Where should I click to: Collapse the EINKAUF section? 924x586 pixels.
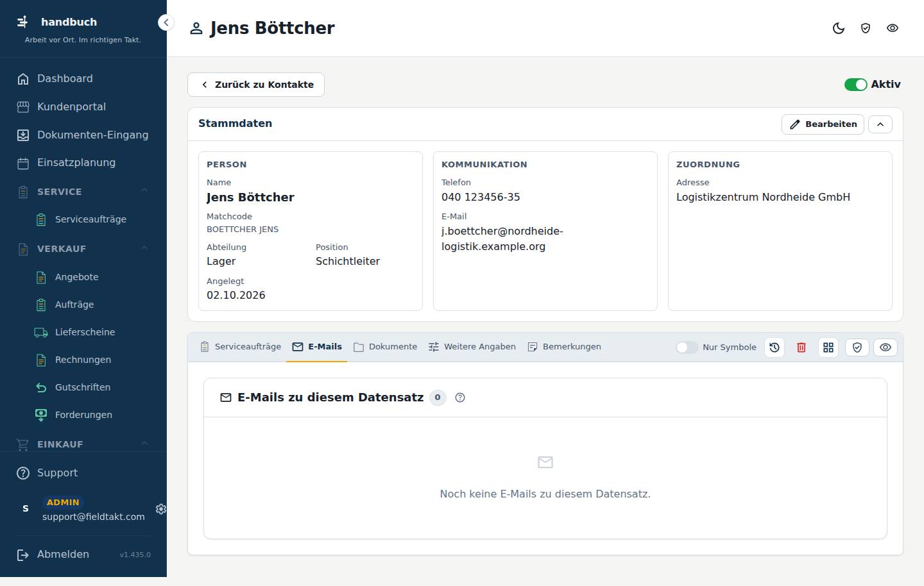click(144, 444)
